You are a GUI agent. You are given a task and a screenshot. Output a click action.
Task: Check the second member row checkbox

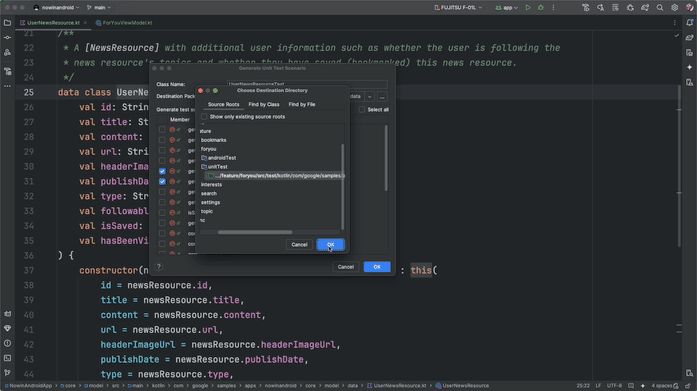point(162,140)
